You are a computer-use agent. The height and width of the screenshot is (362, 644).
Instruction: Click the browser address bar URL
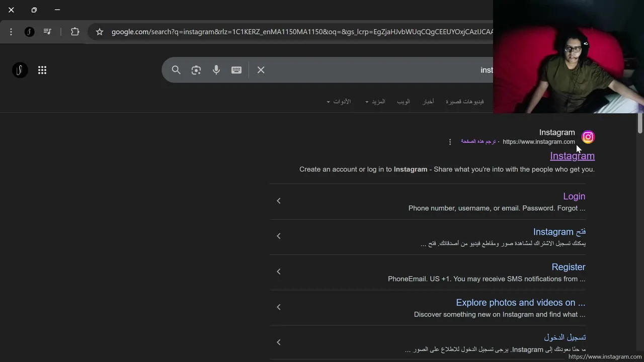302,32
